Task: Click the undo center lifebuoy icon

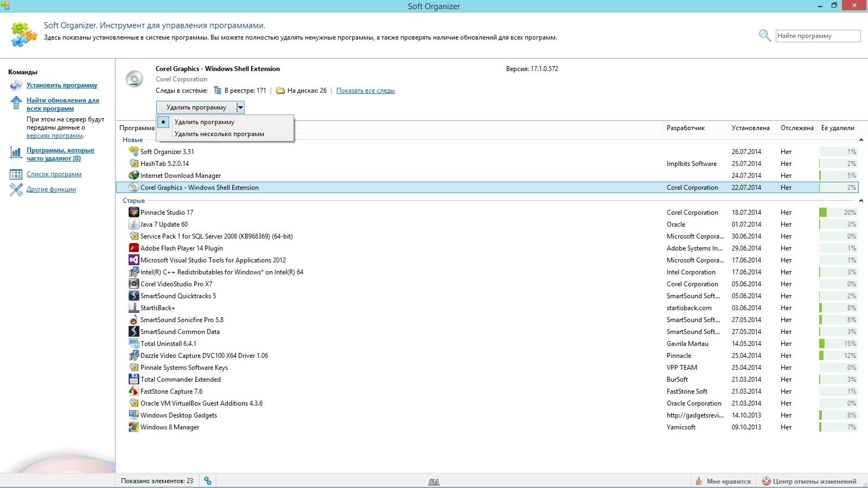Action: (x=767, y=481)
